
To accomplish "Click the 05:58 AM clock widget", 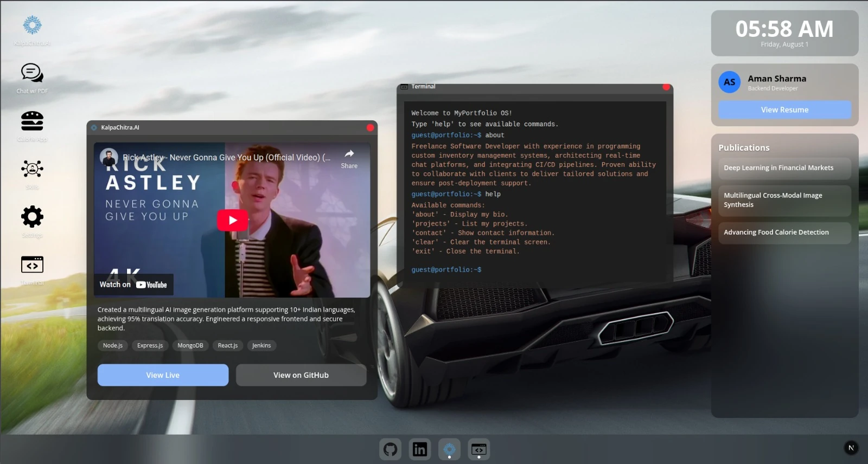I will pyautogui.click(x=784, y=29).
